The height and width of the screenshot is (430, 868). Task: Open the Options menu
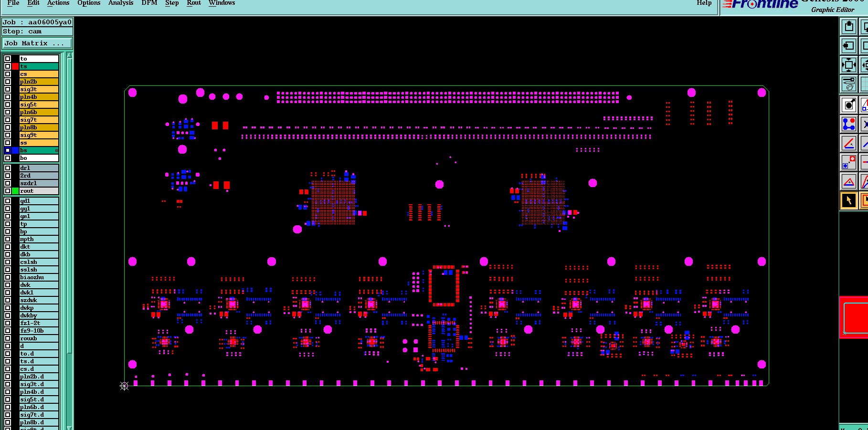click(x=89, y=3)
